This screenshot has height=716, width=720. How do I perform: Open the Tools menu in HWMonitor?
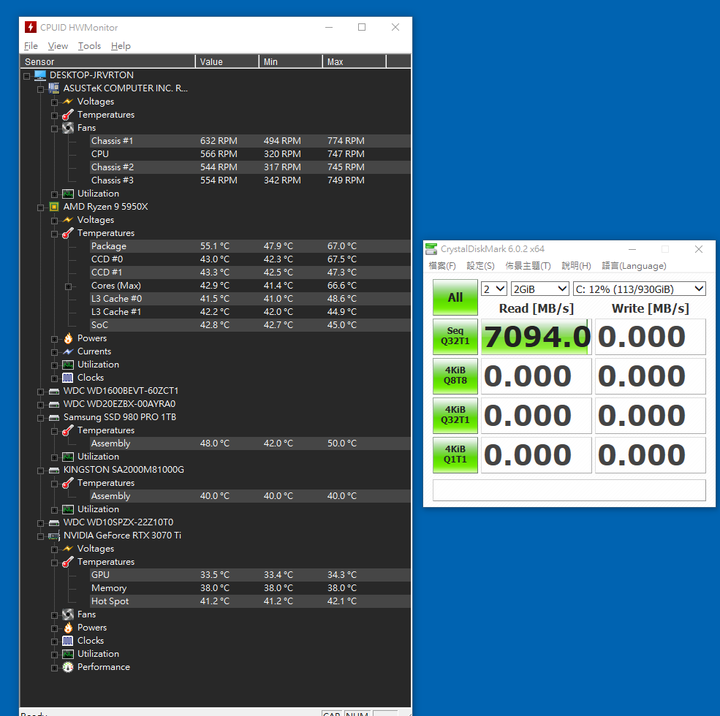89,46
